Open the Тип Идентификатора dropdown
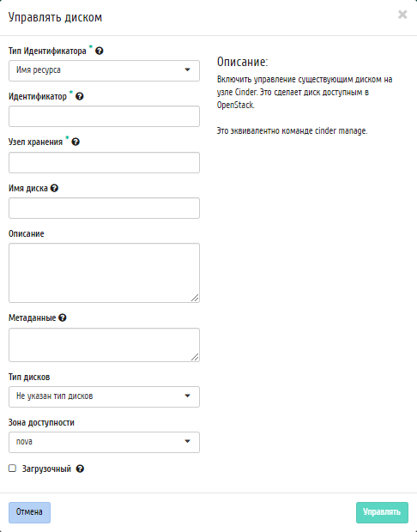This screenshot has width=417, height=532. tap(104, 70)
